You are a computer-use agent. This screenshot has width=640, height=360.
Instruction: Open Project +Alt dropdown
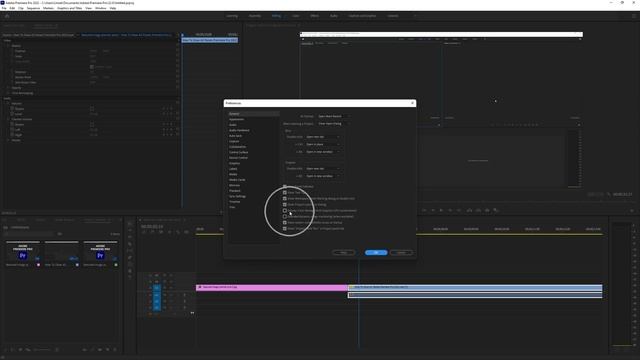pos(322,176)
